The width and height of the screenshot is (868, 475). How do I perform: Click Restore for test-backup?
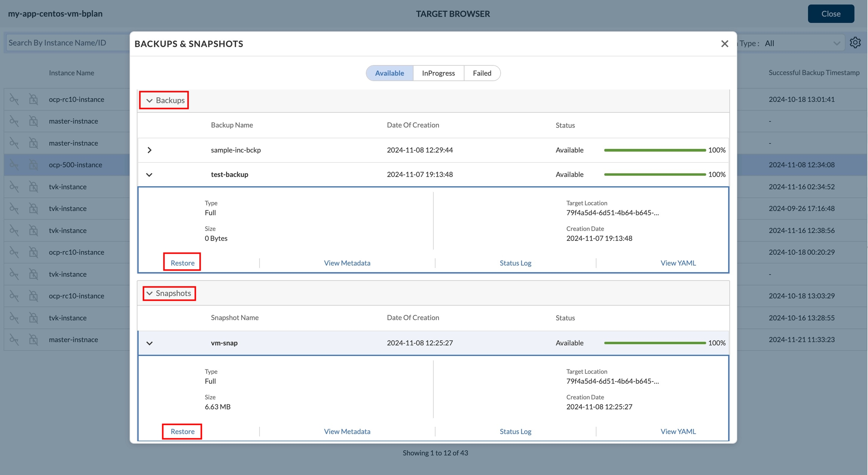182,263
